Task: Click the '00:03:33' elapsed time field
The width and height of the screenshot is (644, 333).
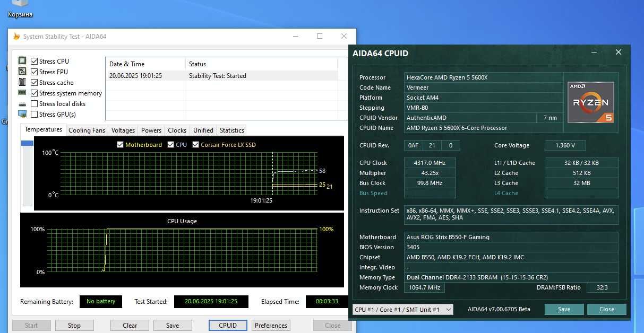Action: 327,301
